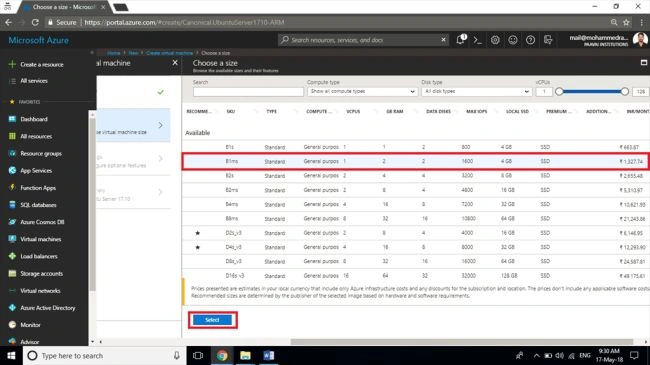The width and height of the screenshot is (650, 365).
Task: Open Resource groups in the sidebar
Action: tap(41, 153)
